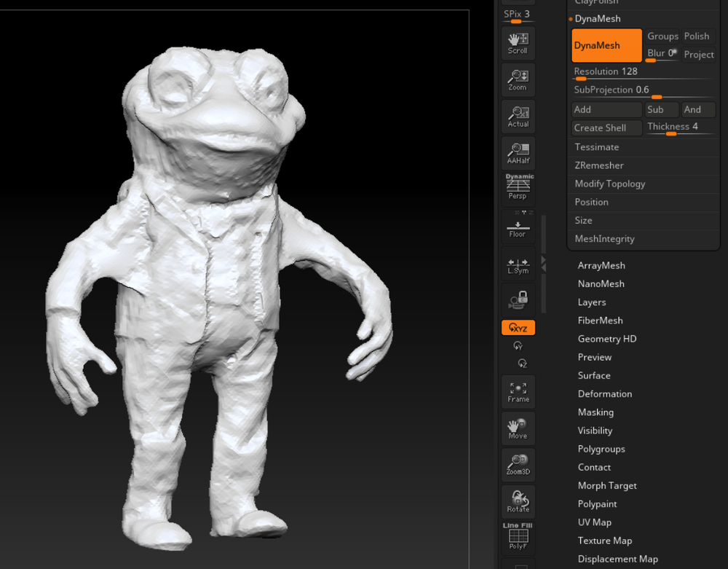Open the Contact submenu
728x569 pixels.
point(594,467)
